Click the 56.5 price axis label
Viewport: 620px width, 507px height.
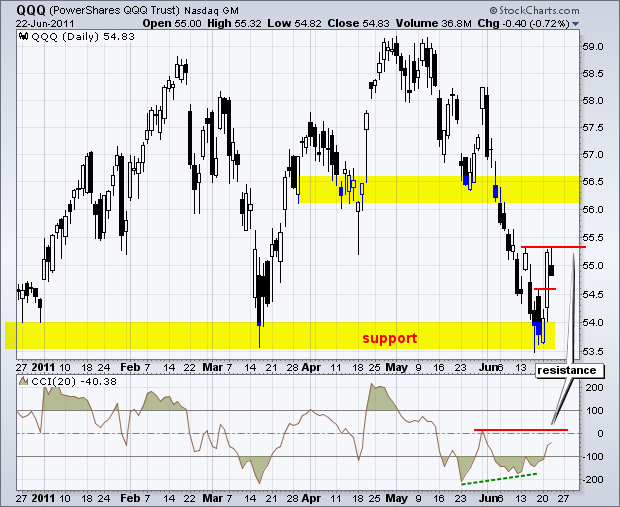[593, 182]
